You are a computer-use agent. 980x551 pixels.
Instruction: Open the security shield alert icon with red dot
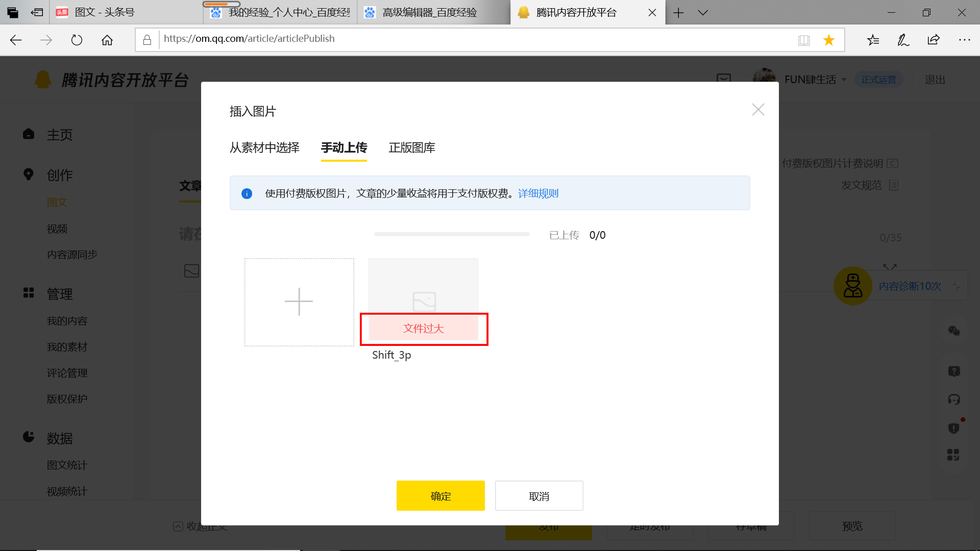pos(952,428)
